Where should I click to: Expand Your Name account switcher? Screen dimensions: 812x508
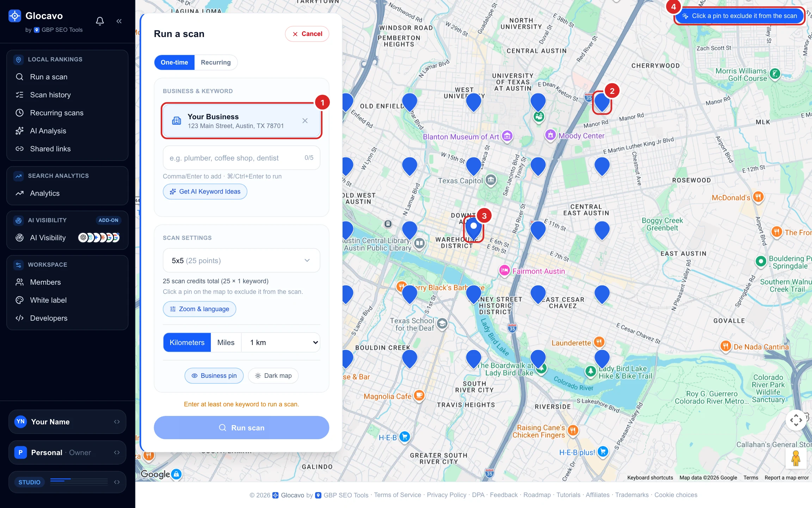pyautogui.click(x=67, y=422)
